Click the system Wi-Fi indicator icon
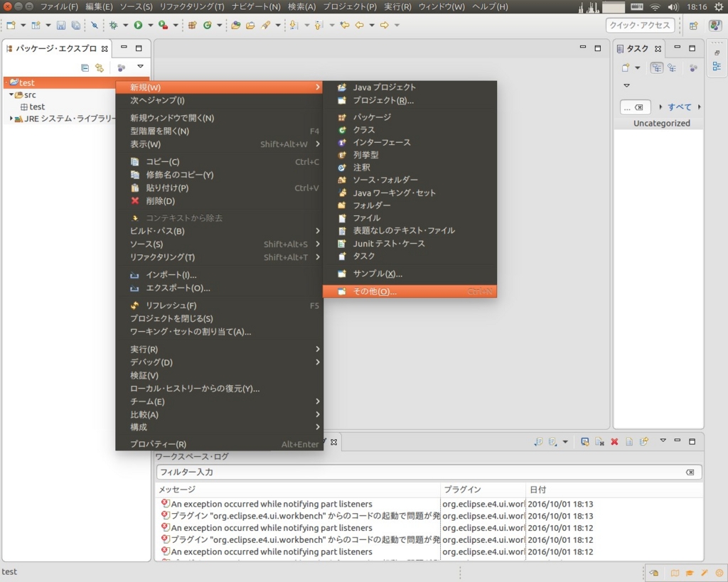This screenshot has height=582, width=728. click(x=655, y=7)
